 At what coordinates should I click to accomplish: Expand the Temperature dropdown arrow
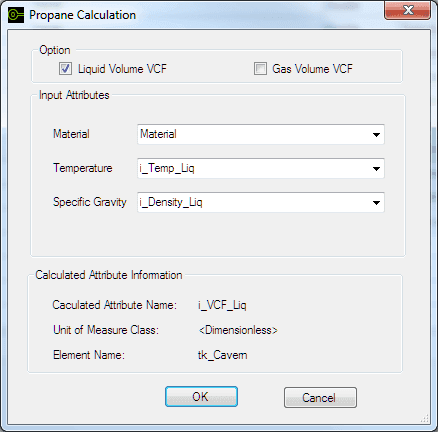(376, 169)
